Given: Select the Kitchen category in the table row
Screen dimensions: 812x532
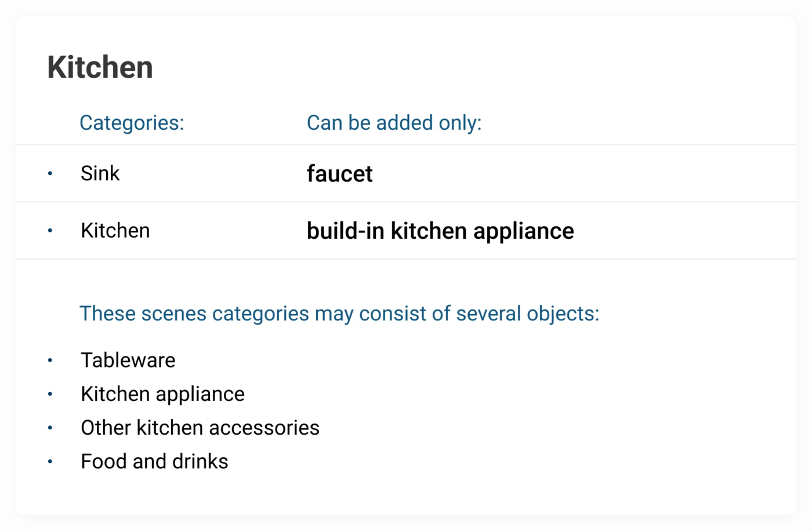Looking at the screenshot, I should pos(115,231).
